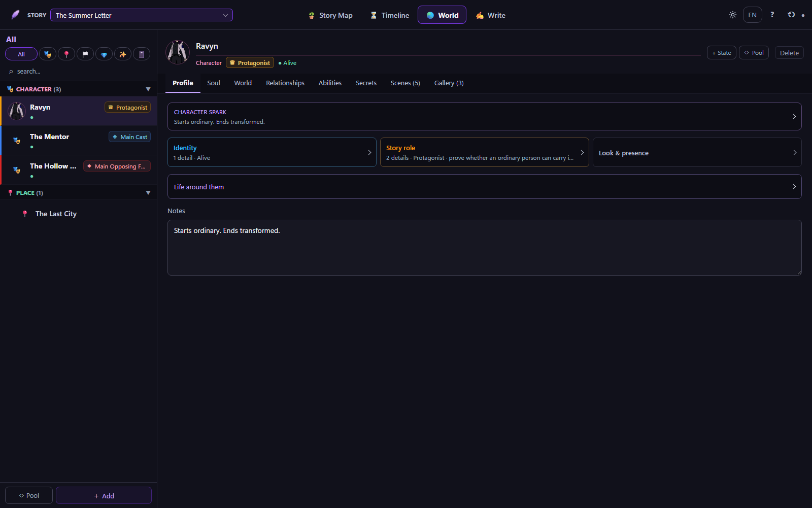The height and width of the screenshot is (508, 812).
Task: Switch to the Secrets tab
Action: tap(366, 83)
